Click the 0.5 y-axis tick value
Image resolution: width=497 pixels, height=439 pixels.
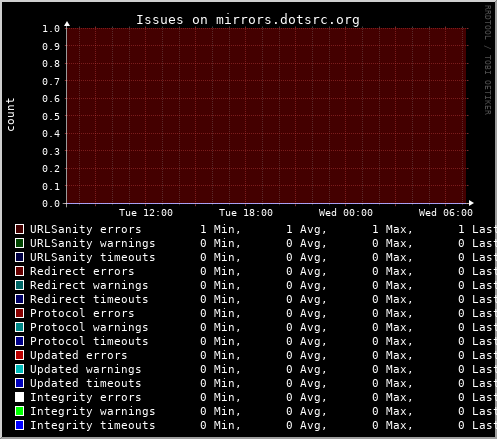coord(51,116)
